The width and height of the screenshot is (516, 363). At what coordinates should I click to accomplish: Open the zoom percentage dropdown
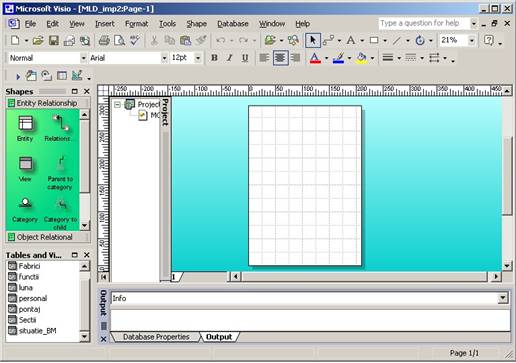pyautogui.click(x=472, y=40)
